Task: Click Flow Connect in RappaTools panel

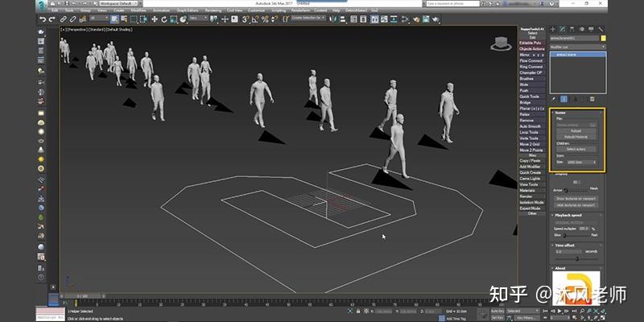Action: tap(532, 61)
